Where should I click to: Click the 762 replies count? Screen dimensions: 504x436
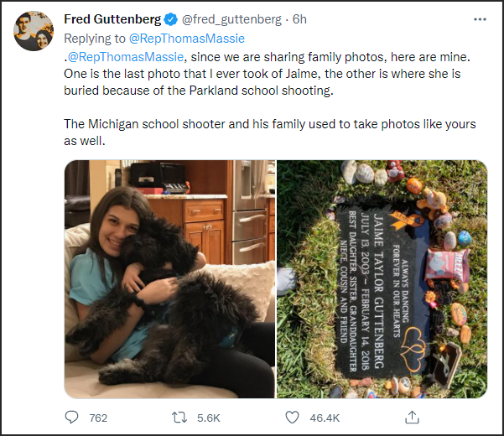[98, 418]
